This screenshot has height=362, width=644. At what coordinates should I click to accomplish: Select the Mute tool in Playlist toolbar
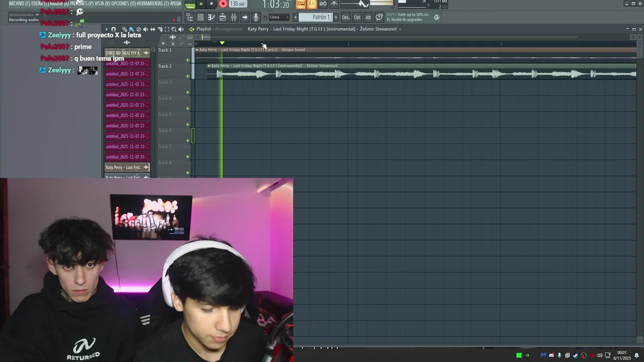(x=145, y=30)
